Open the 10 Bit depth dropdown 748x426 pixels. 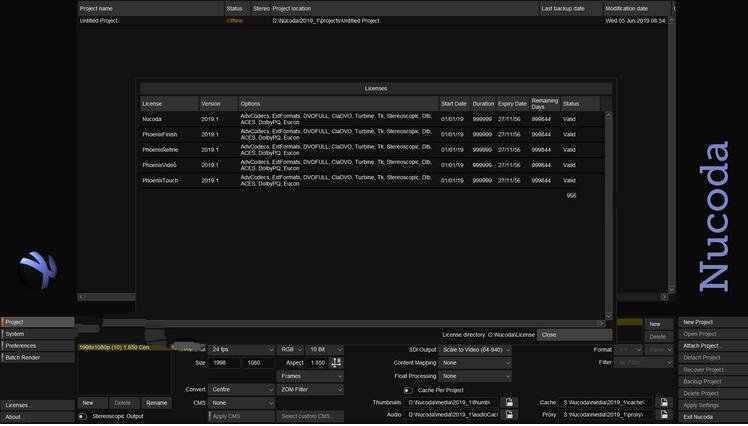(x=324, y=350)
